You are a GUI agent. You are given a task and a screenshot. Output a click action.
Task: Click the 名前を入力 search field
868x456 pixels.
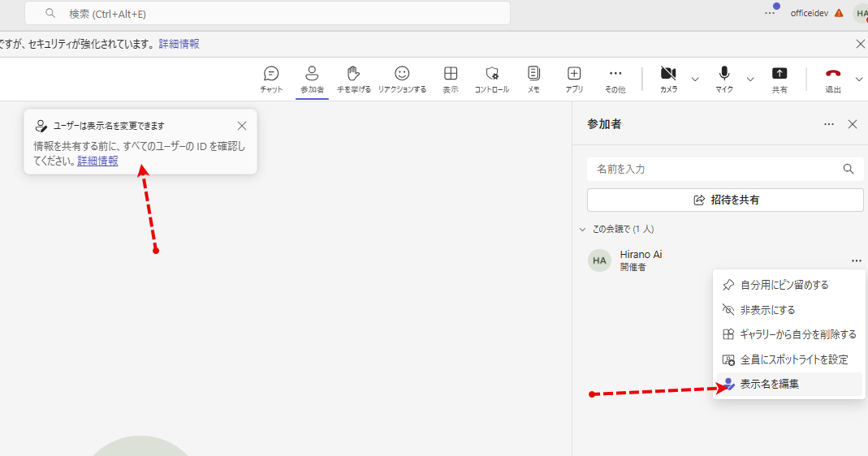coord(715,169)
